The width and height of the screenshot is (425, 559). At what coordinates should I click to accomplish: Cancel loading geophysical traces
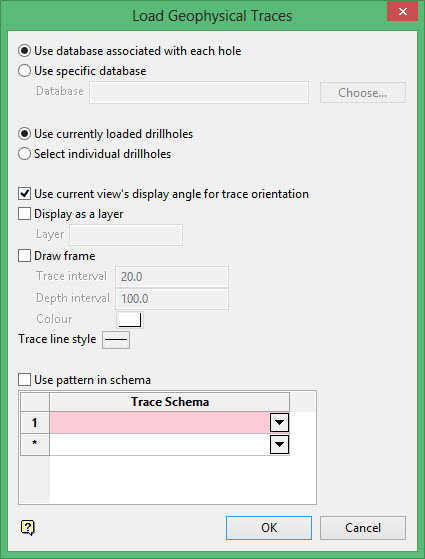coord(363,528)
